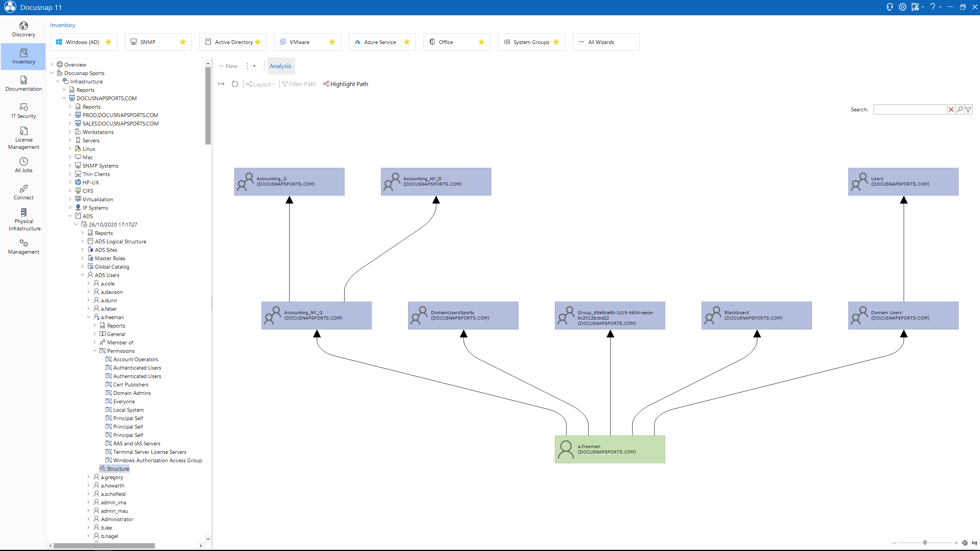980x551 pixels.
Task: Show All Jobs from the sidebar
Action: pyautogui.click(x=23, y=165)
